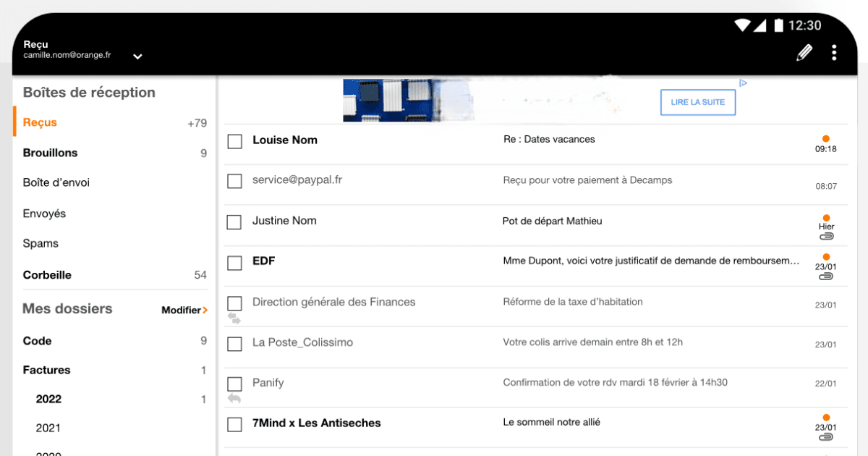The width and height of the screenshot is (868, 456).
Task: Click the paperclip on Justine Nom's email
Action: [x=826, y=236]
